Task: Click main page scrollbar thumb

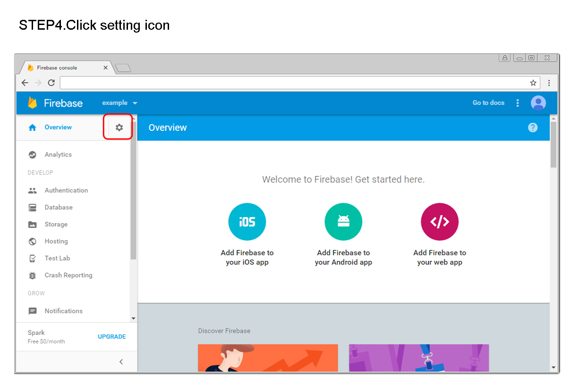Action: pos(554,144)
